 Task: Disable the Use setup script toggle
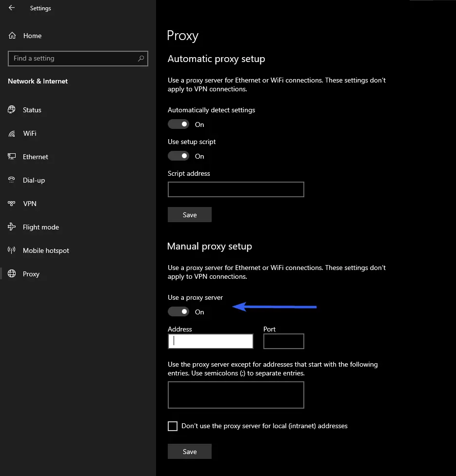pos(178,156)
